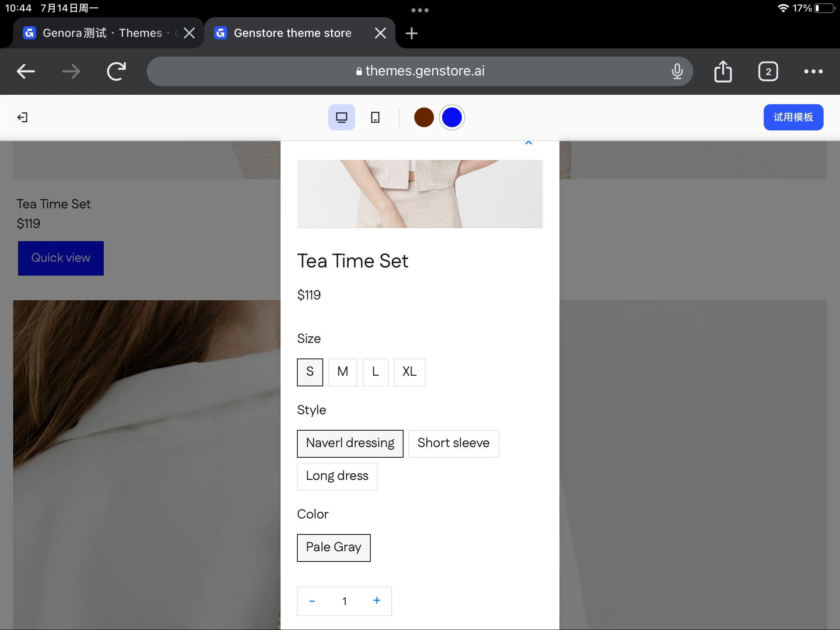The width and height of the screenshot is (840, 630).
Task: Open browser more options menu
Action: coord(813,71)
